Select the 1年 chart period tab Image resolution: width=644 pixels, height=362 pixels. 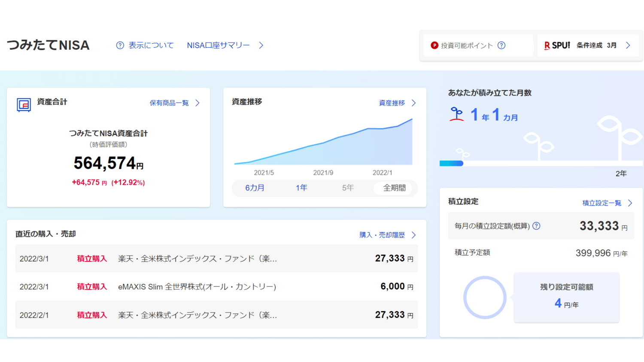[301, 188]
